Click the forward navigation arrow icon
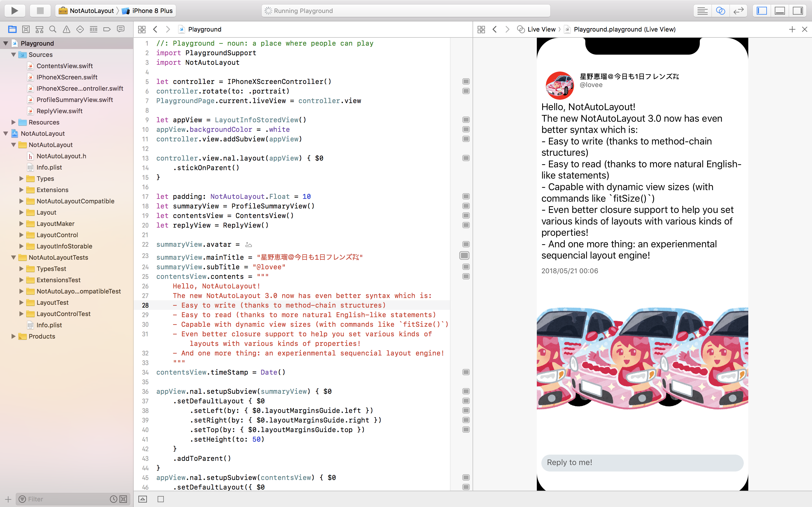The image size is (812, 507). pyautogui.click(x=168, y=29)
